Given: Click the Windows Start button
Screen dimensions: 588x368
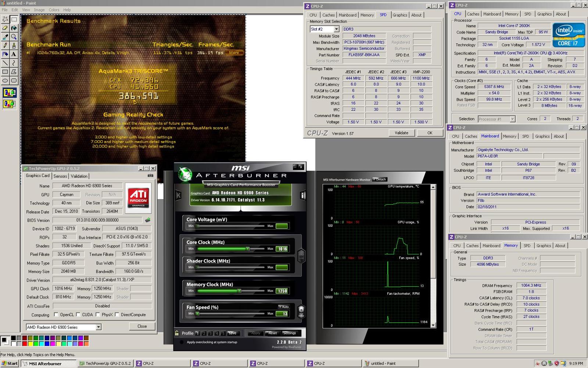Looking at the screenshot, I should click(x=10, y=364).
